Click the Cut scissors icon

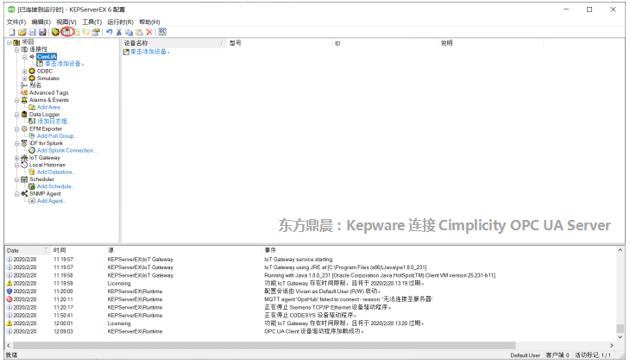tap(119, 32)
